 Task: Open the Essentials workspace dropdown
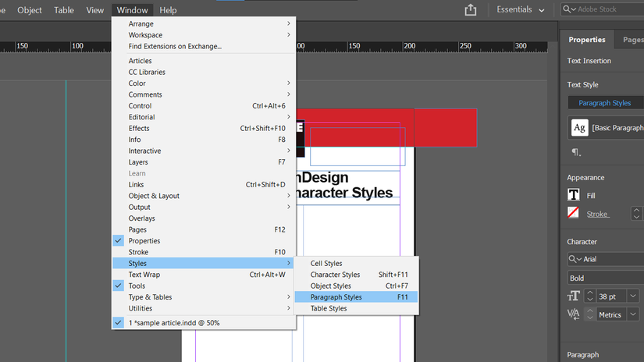click(x=521, y=9)
